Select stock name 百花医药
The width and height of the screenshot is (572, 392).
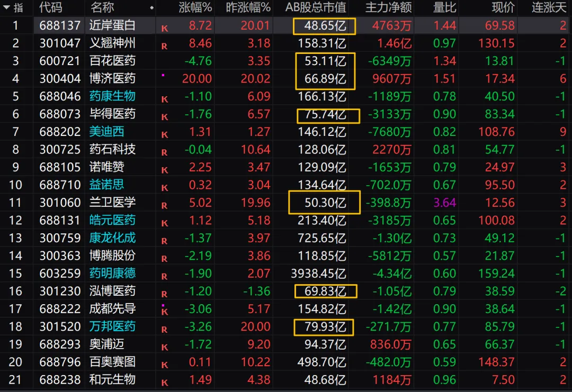click(x=112, y=60)
